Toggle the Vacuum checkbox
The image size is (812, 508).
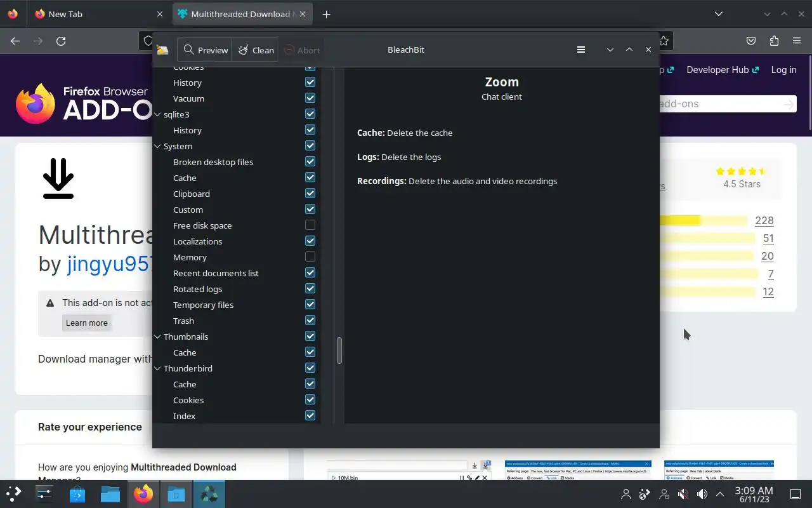click(310, 98)
